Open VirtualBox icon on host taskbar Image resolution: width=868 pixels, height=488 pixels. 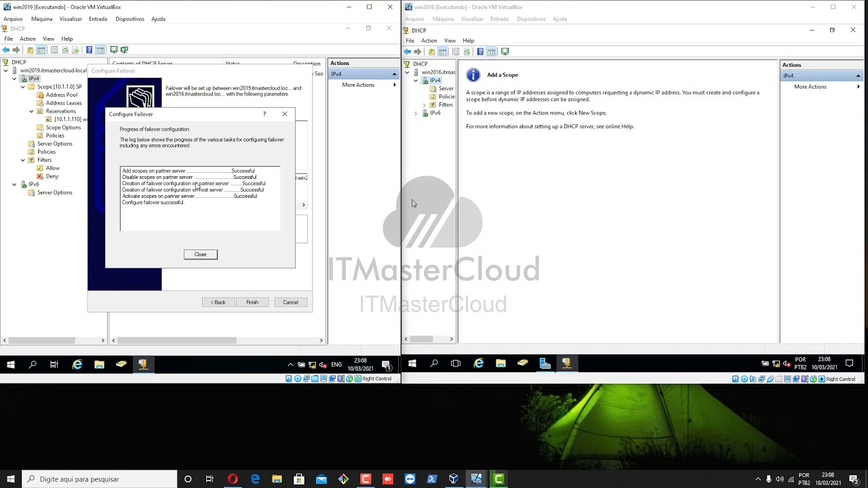[454, 479]
